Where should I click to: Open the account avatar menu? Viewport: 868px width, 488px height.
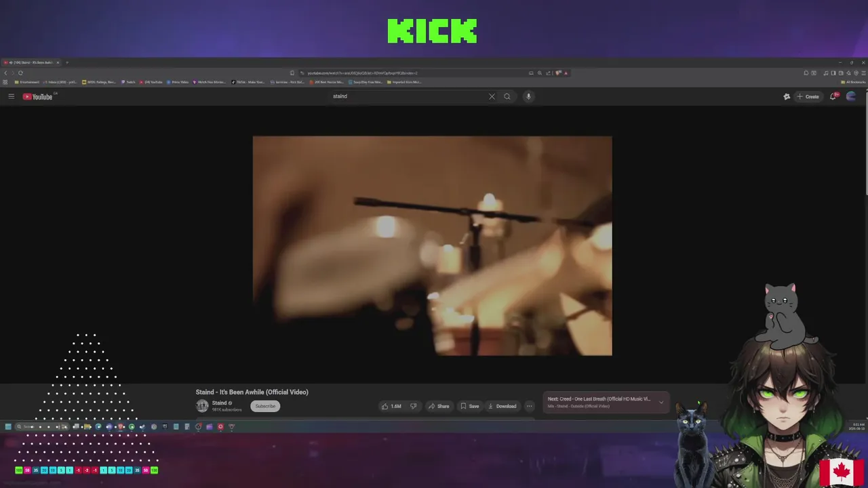[851, 96]
